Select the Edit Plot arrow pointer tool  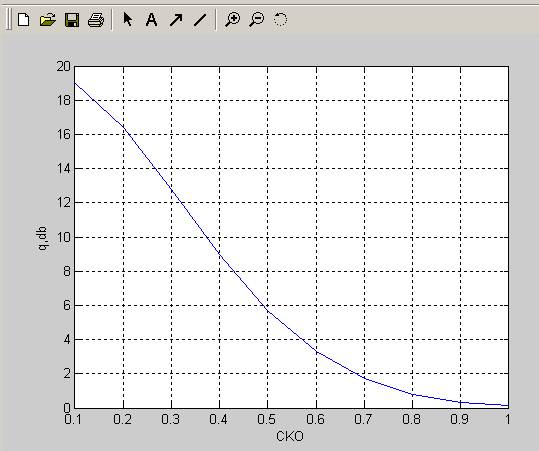[x=128, y=20]
